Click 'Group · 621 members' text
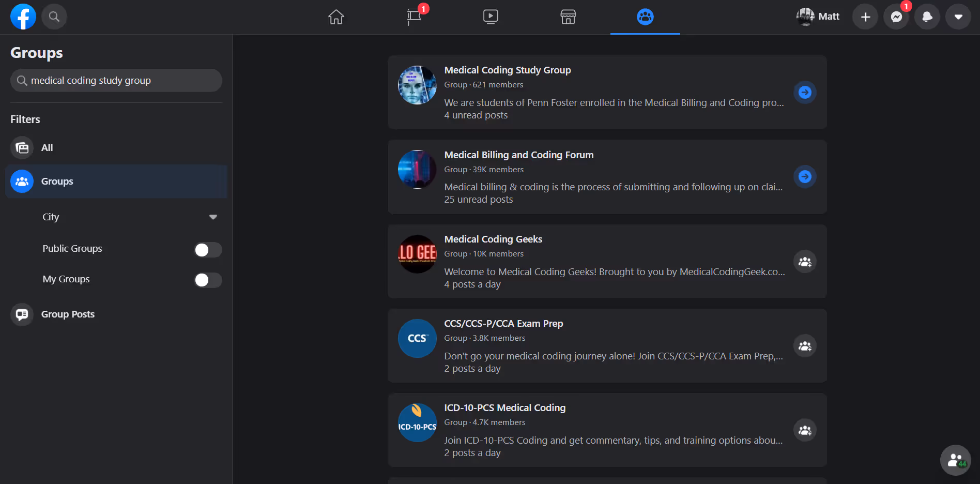 click(x=484, y=85)
